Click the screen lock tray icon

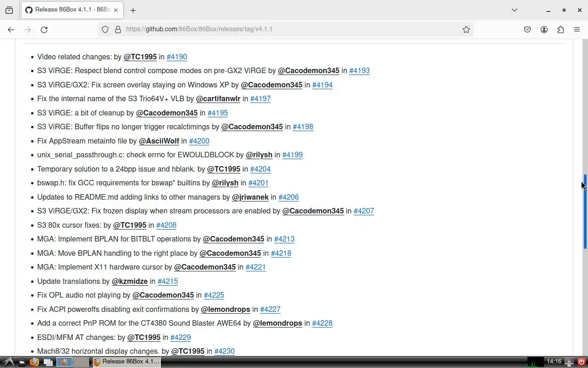(569, 362)
